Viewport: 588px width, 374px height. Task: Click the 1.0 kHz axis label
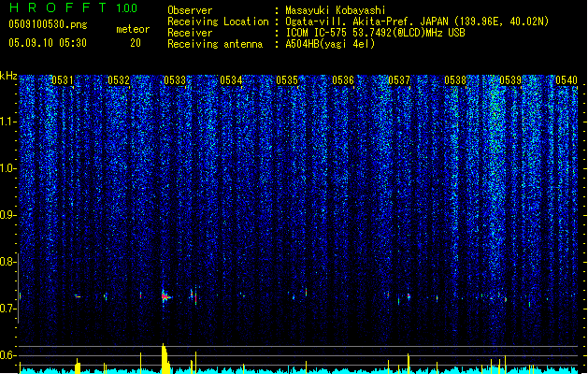[x=7, y=168]
